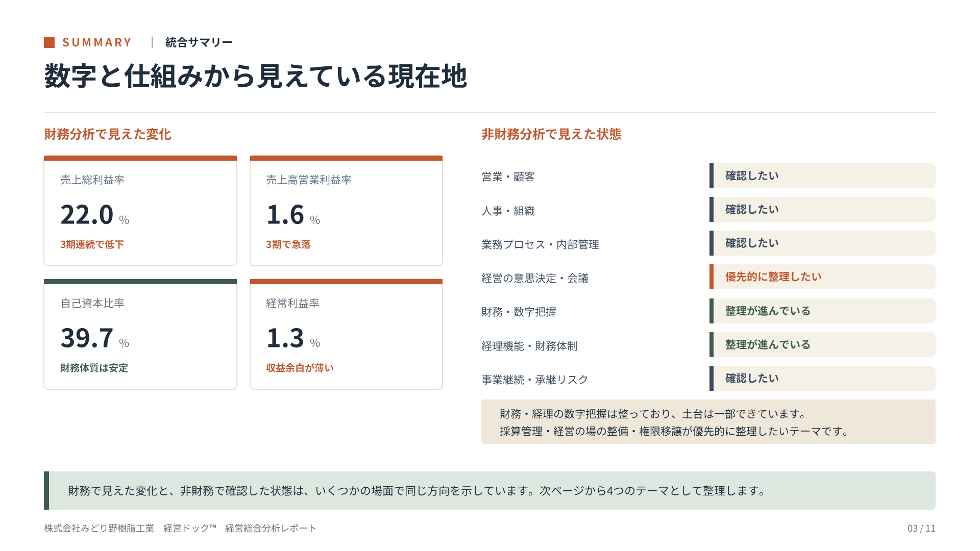Click the footer 株式会社みどり野樹脂工業 text
This screenshot has height=551, width=980.
[99, 529]
